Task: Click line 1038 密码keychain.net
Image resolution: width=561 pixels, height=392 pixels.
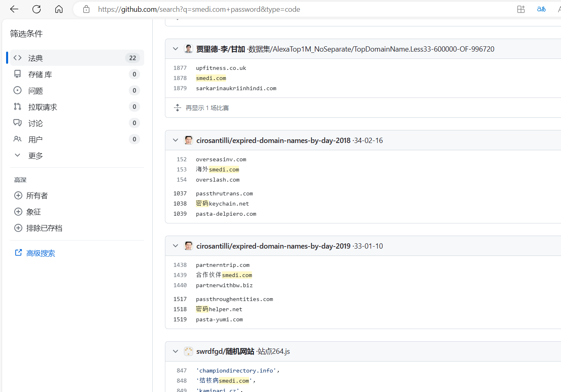Action: point(222,204)
